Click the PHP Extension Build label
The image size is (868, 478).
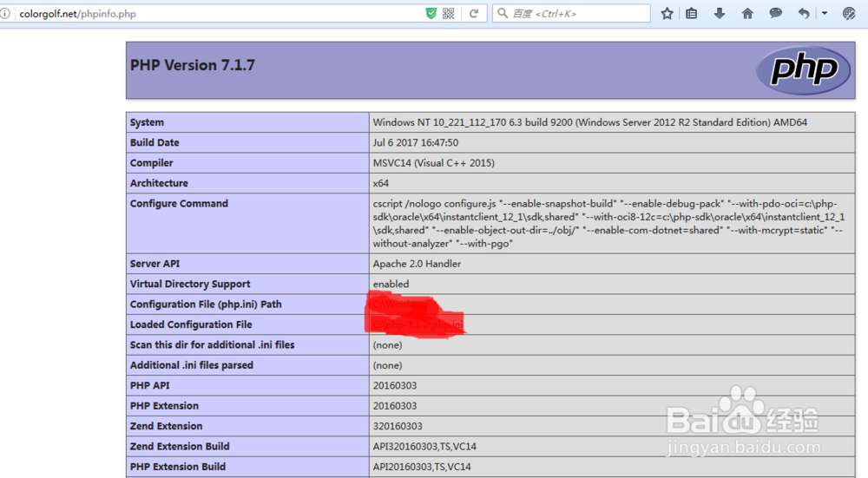178,467
